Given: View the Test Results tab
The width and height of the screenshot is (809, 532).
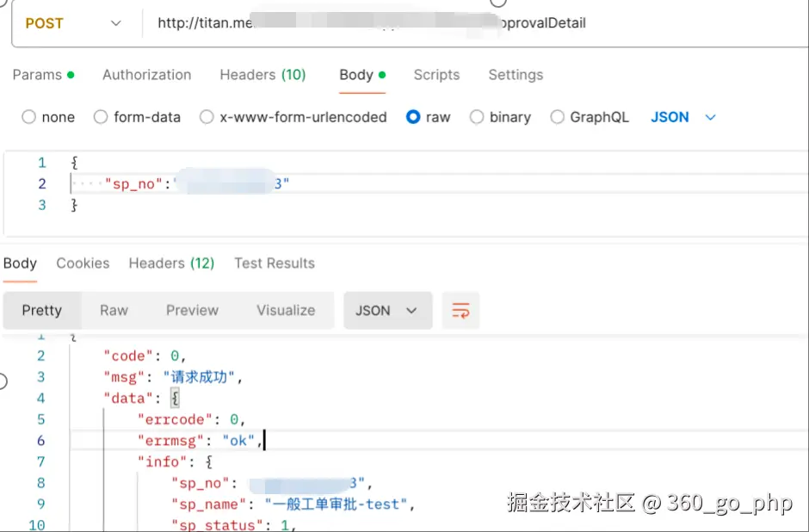Looking at the screenshot, I should (275, 263).
